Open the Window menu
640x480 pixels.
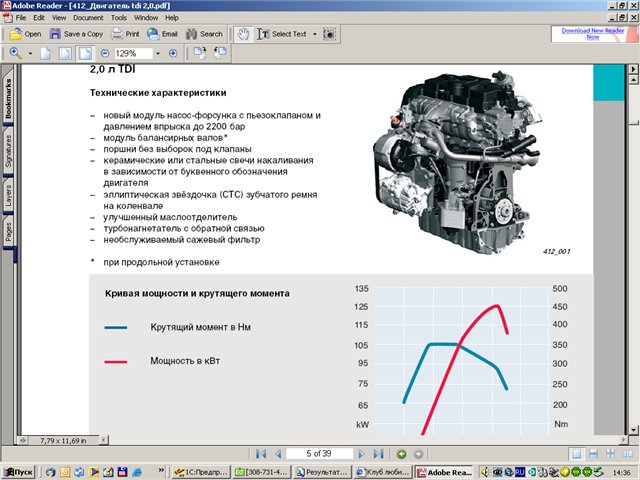[146, 18]
